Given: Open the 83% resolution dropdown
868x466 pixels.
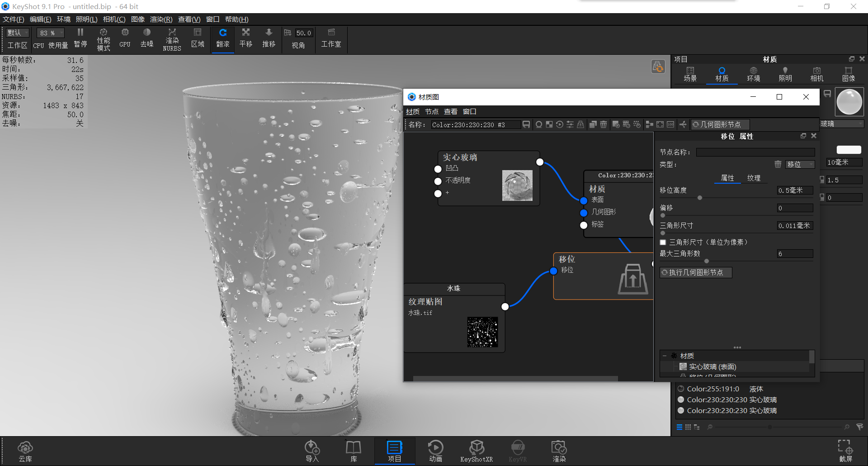Looking at the screenshot, I should (x=50, y=33).
